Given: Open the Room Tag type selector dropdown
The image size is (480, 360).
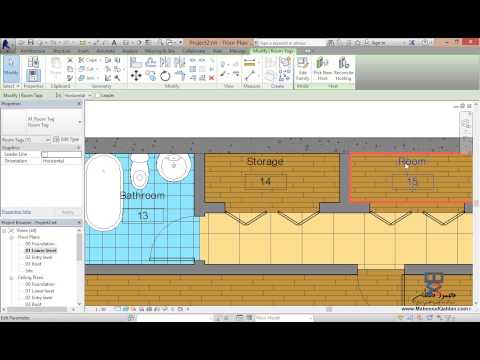Looking at the screenshot, I should (x=80, y=122).
